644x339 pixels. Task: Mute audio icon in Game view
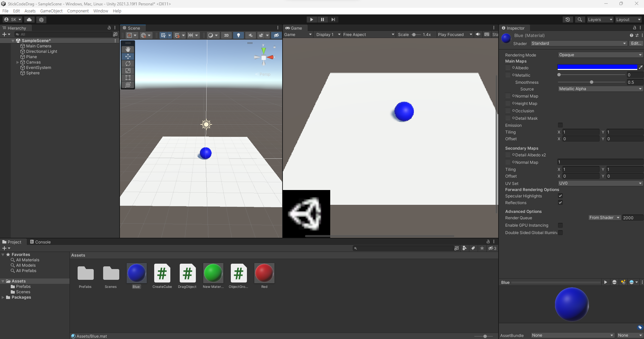(478, 34)
